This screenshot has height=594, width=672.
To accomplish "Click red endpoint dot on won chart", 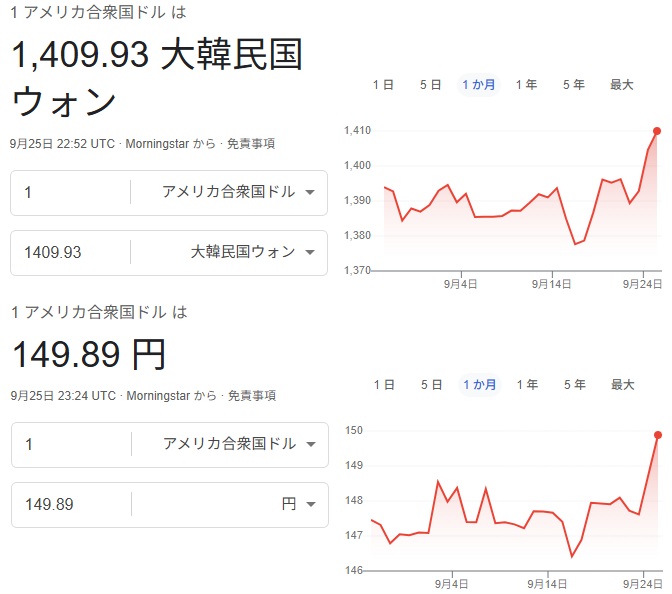I will 657,131.
